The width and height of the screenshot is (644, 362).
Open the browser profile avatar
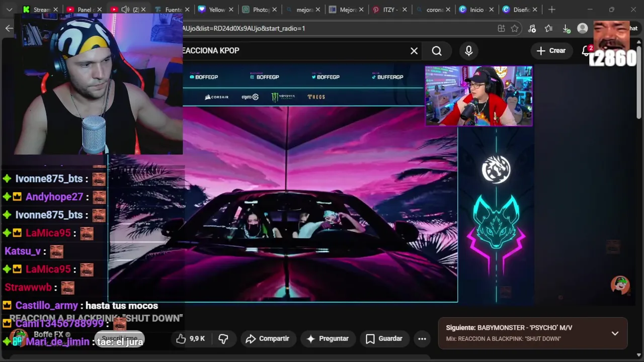583,29
